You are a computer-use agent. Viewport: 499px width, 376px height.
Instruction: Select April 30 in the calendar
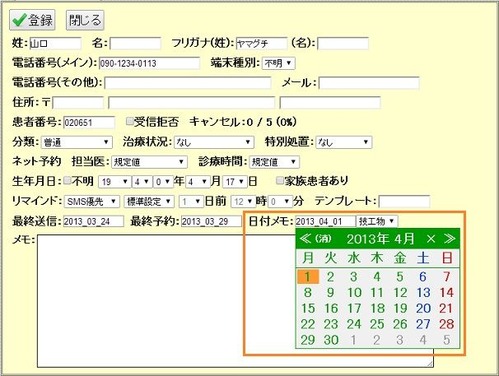point(331,340)
